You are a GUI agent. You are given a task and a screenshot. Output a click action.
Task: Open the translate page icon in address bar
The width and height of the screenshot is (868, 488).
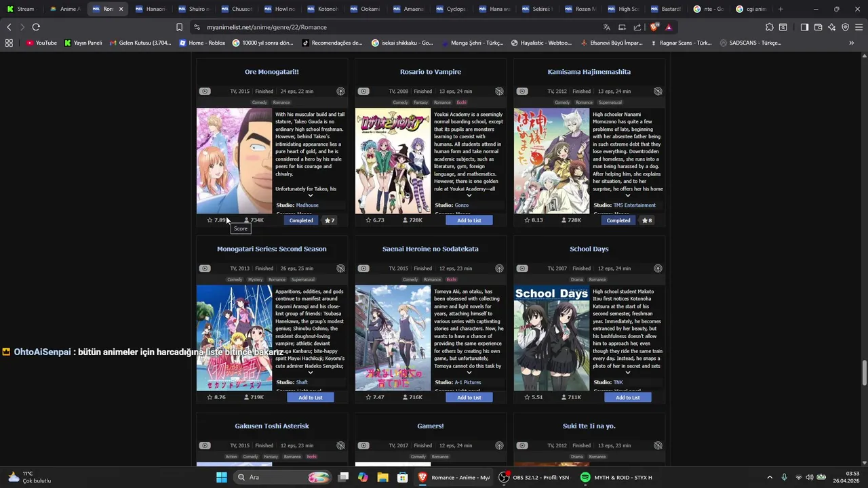pos(607,27)
